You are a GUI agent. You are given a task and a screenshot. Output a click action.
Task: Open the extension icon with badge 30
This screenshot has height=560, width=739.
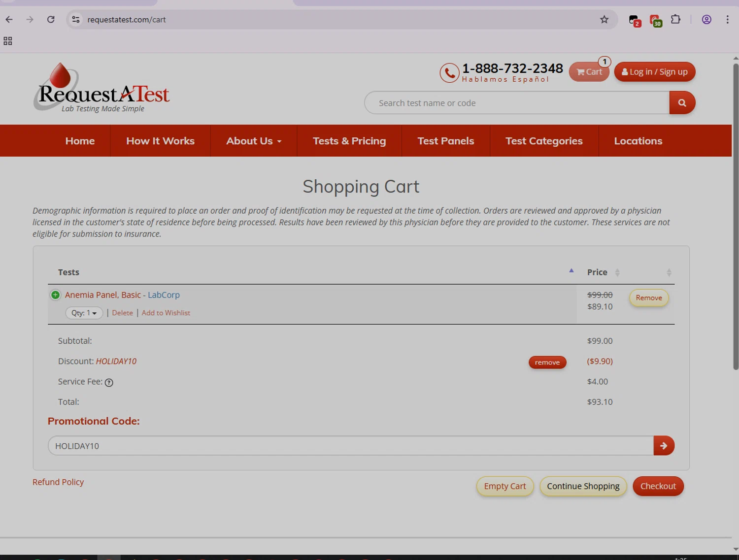pos(655,20)
